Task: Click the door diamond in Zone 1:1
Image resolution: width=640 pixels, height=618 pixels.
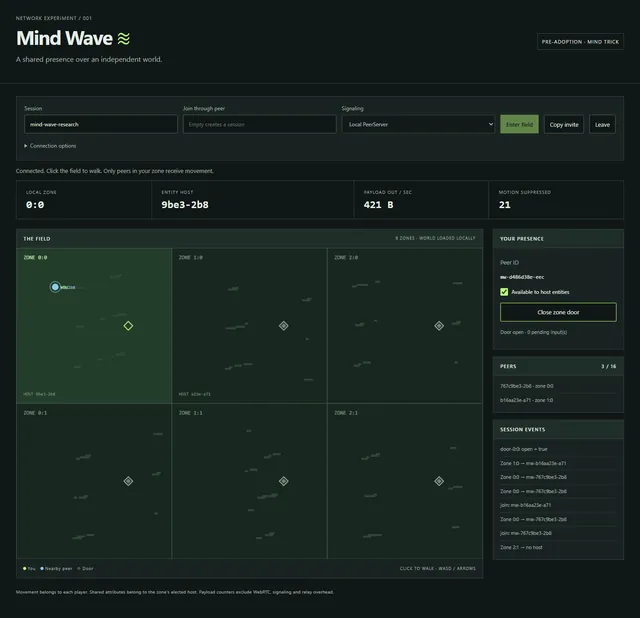Action: pos(284,481)
